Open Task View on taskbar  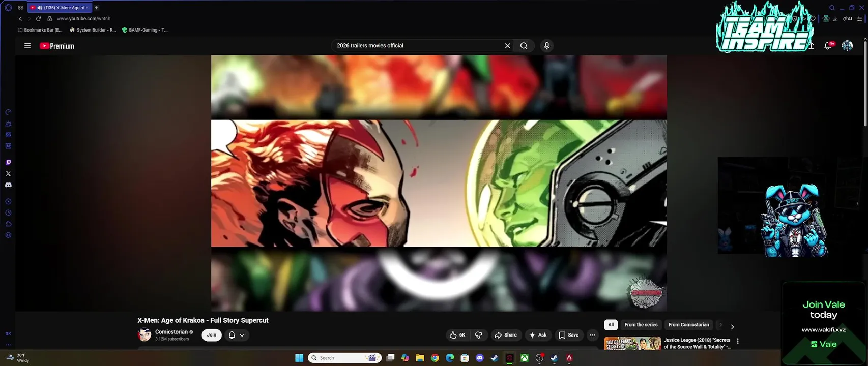390,358
